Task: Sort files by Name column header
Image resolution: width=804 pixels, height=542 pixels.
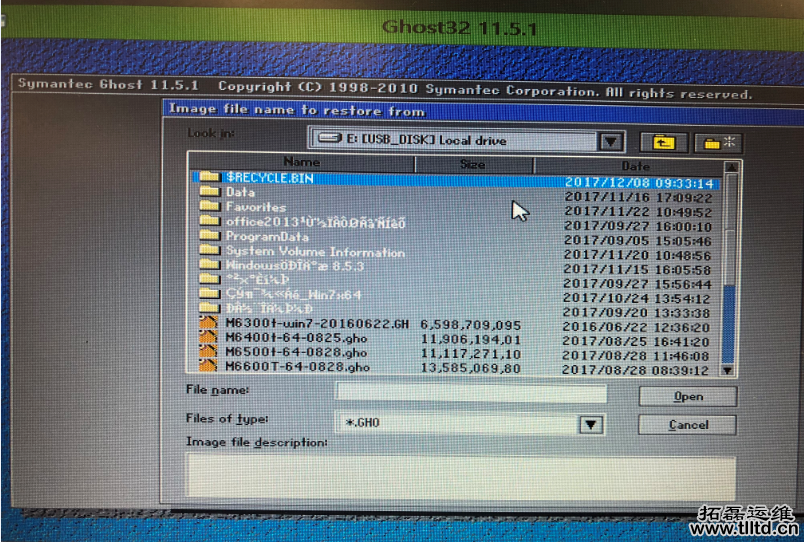Action: 301,162
